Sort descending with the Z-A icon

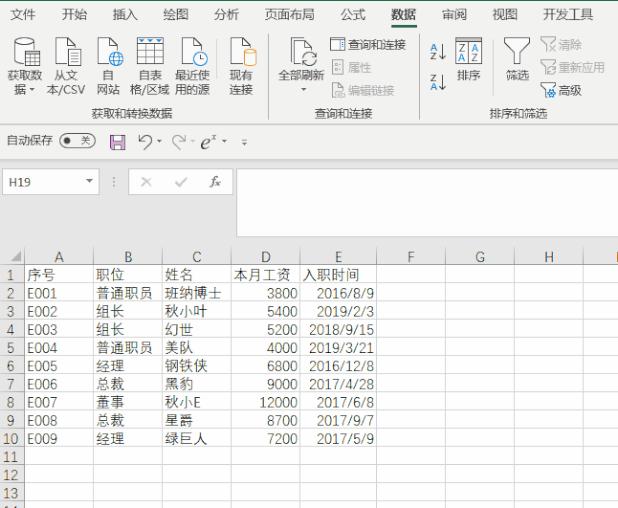click(438, 82)
